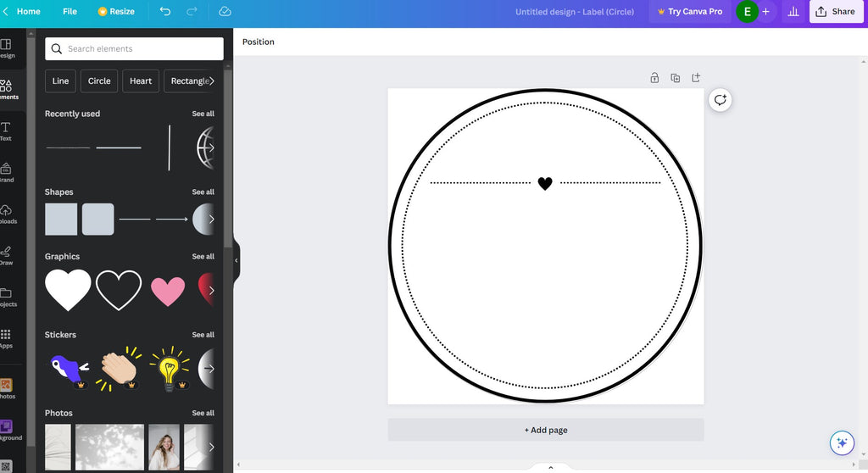Duplicate the page
This screenshot has height=473, width=868.
[675, 77]
